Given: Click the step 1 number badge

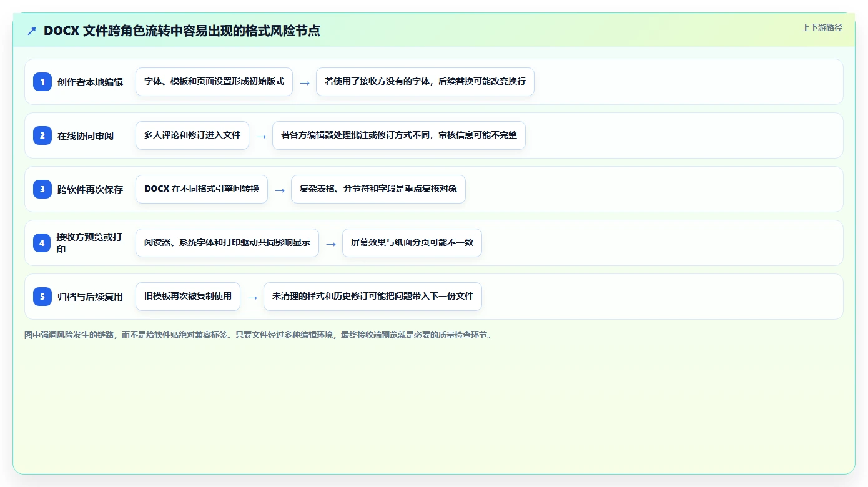Looking at the screenshot, I should [42, 82].
